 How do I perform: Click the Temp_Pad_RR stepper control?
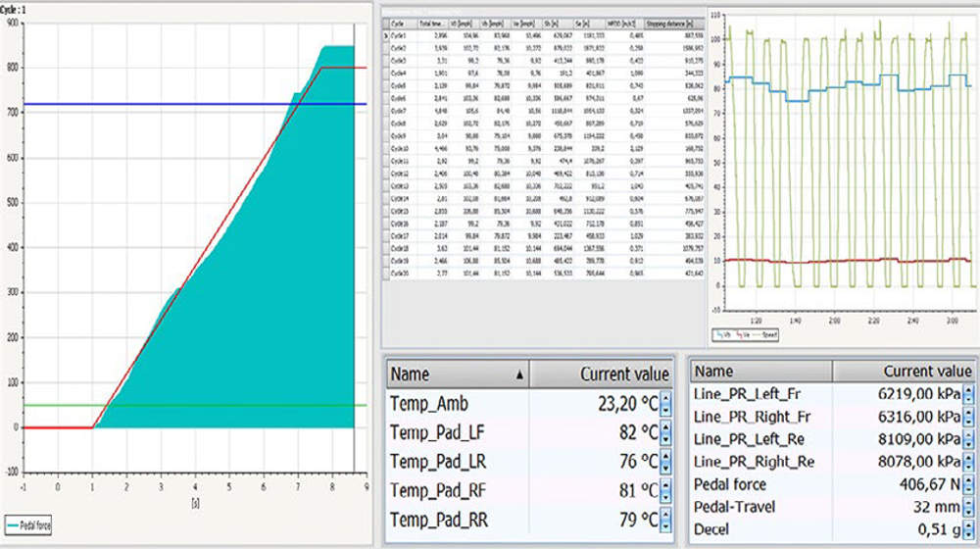665,520
